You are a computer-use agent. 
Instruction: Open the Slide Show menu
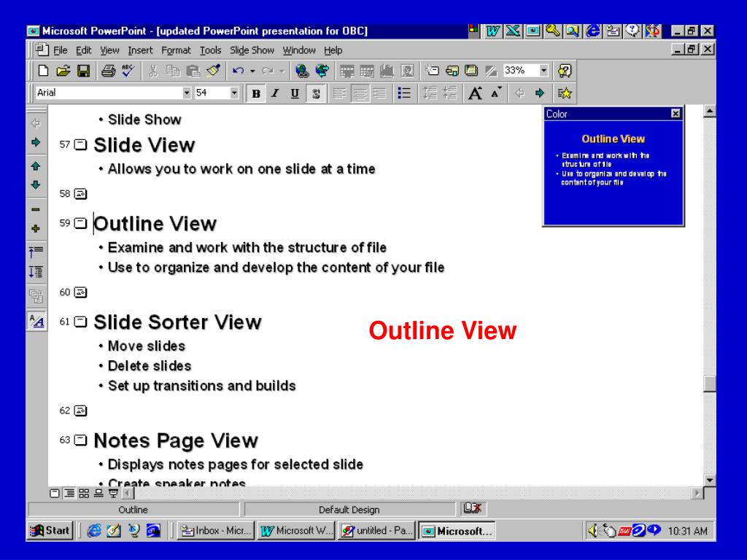(x=252, y=50)
